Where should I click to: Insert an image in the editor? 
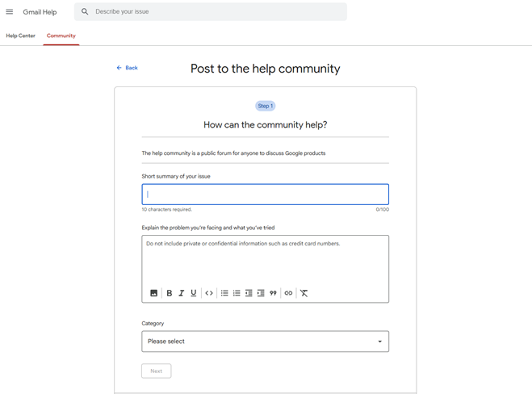click(x=153, y=293)
